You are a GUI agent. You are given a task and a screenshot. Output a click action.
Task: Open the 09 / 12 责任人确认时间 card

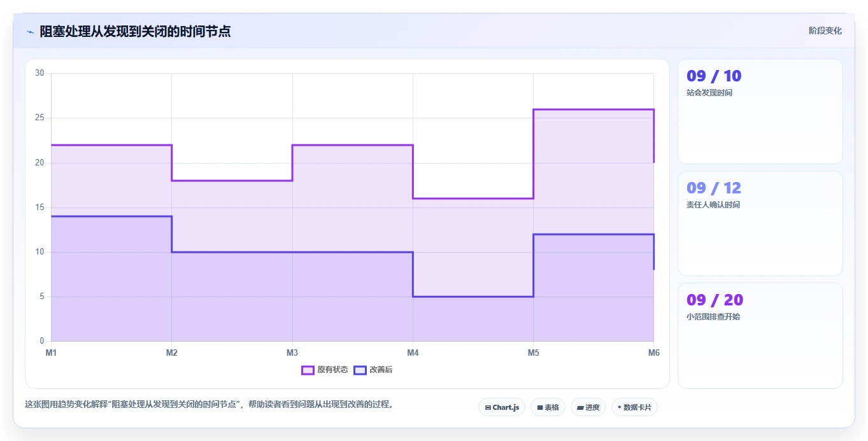(x=760, y=223)
